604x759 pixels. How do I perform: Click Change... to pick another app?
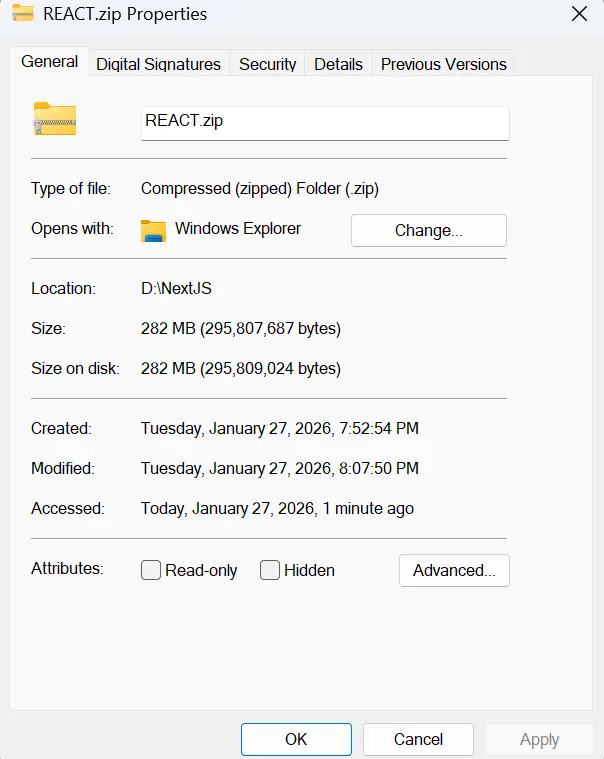[x=428, y=230]
